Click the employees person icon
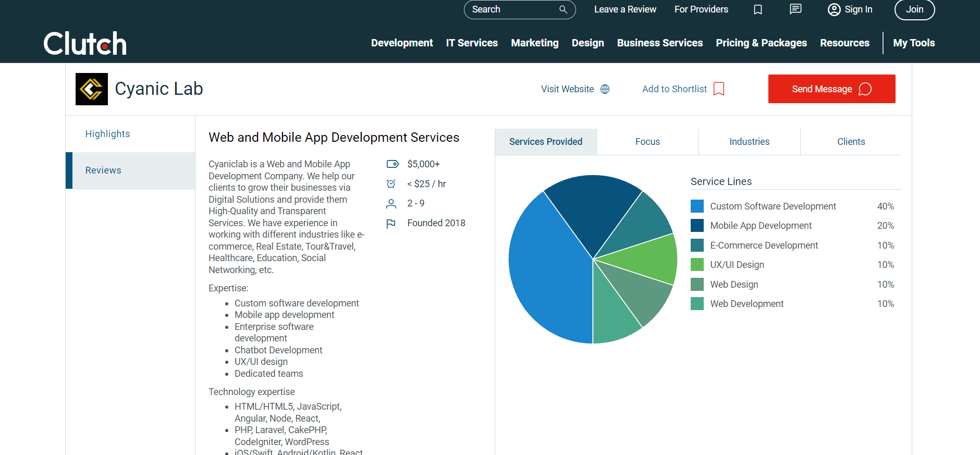 [391, 203]
